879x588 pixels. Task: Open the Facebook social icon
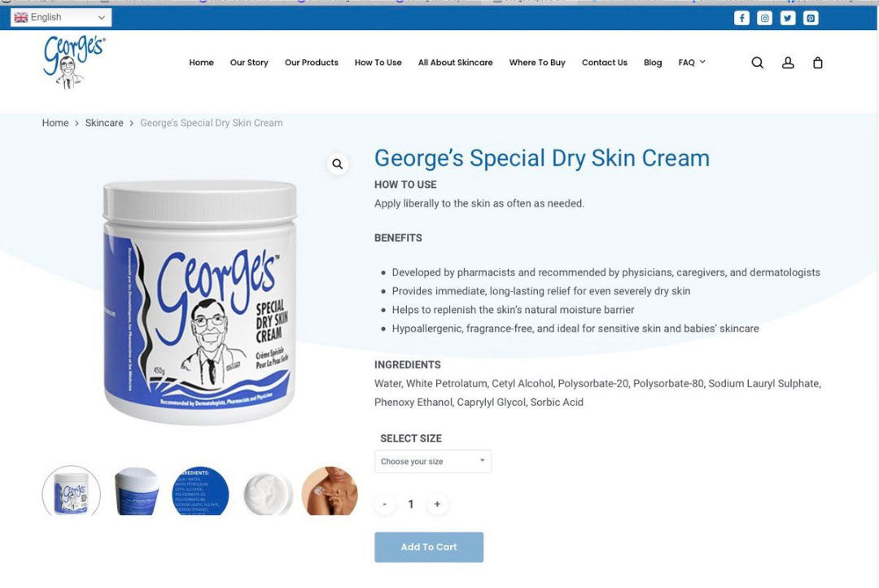click(741, 18)
